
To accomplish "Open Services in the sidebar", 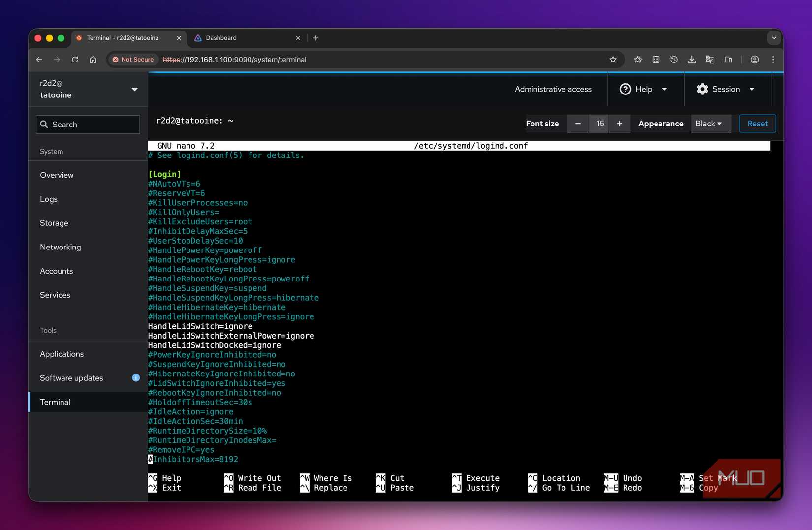I will tap(55, 295).
